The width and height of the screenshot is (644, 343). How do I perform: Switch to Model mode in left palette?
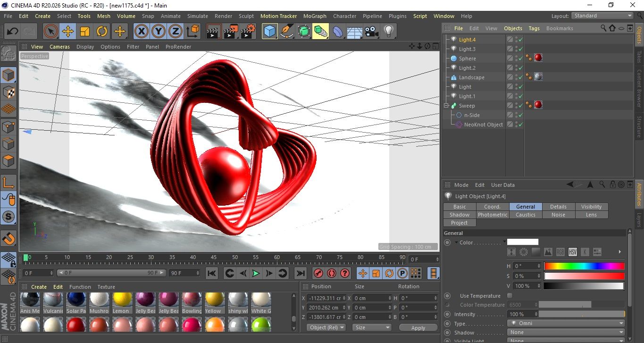point(8,75)
